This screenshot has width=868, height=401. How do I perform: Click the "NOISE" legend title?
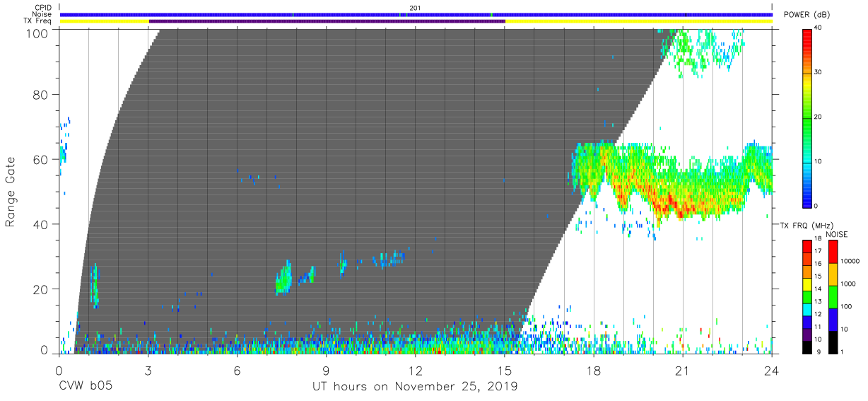click(x=836, y=234)
